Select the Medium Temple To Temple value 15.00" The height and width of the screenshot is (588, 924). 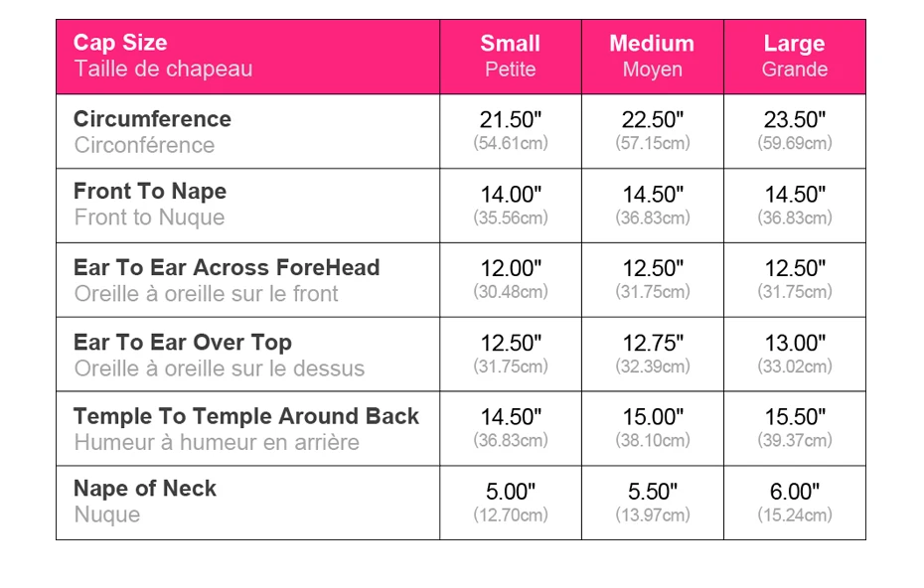coord(653,417)
